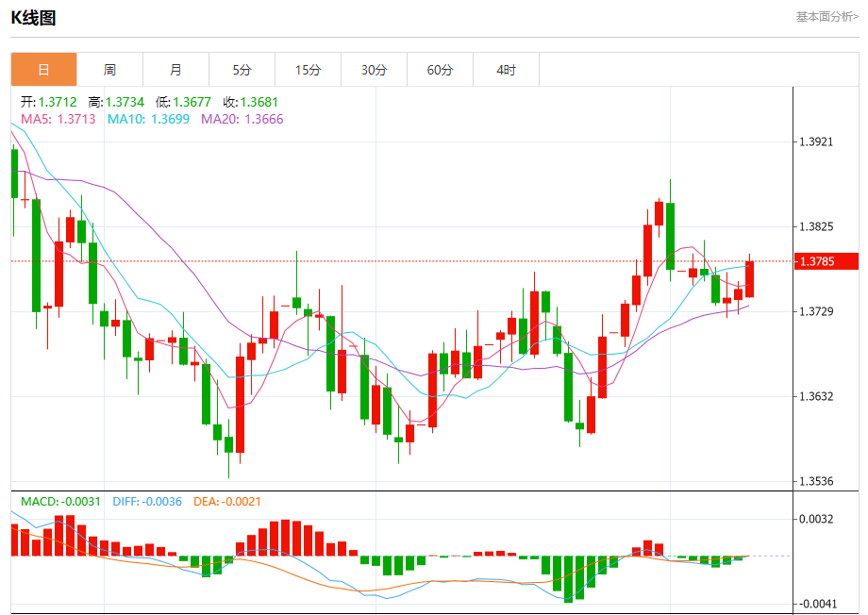The image size is (868, 615).
Task: Click the MACD value label
Action: point(61,502)
